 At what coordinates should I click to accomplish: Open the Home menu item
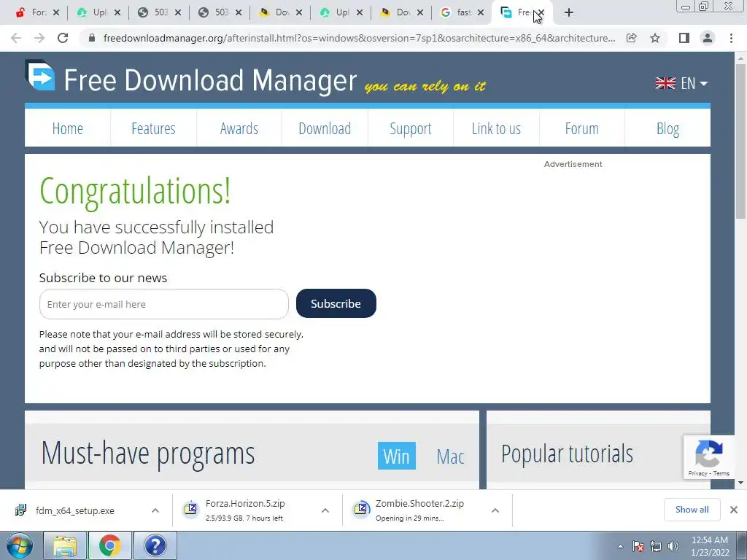click(68, 128)
